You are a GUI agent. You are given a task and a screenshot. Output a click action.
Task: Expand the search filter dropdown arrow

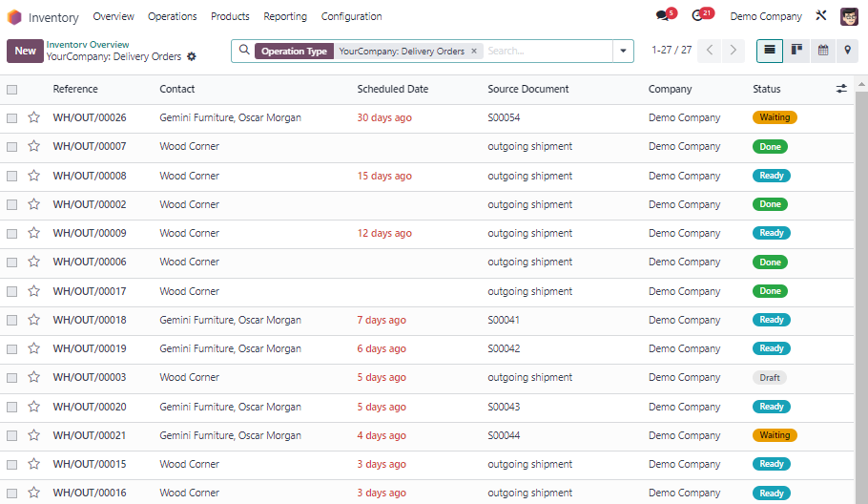(x=624, y=51)
